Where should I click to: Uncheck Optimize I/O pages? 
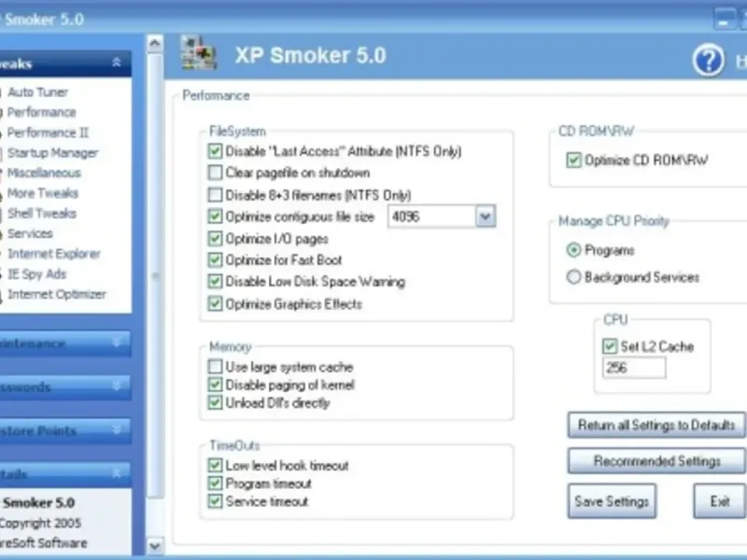point(215,238)
